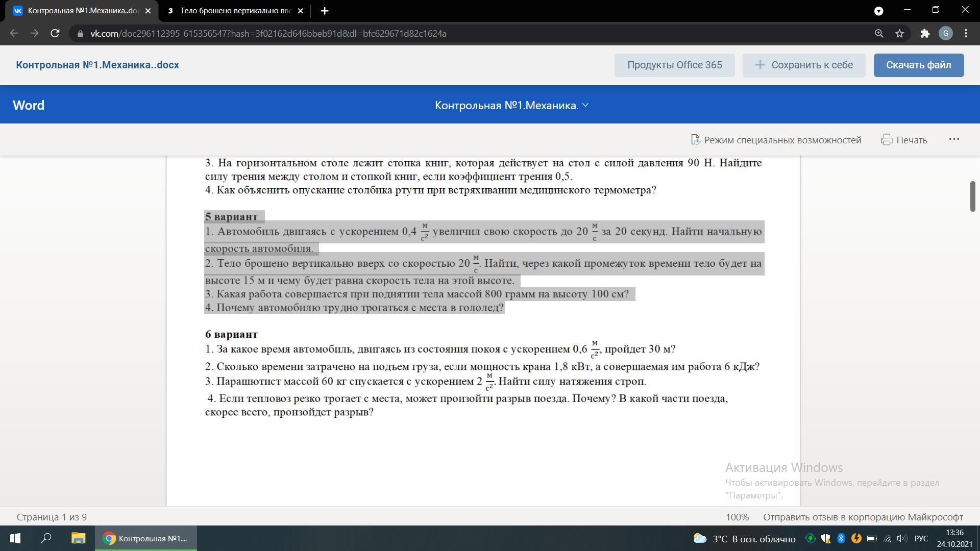Click the tab search dropdown circle
Viewport: 980px width, 551px height.
(x=878, y=11)
